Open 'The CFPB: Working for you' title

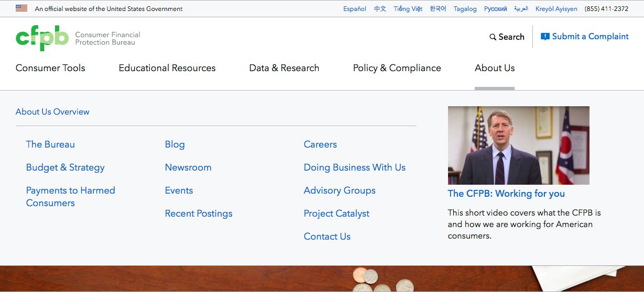[506, 194]
